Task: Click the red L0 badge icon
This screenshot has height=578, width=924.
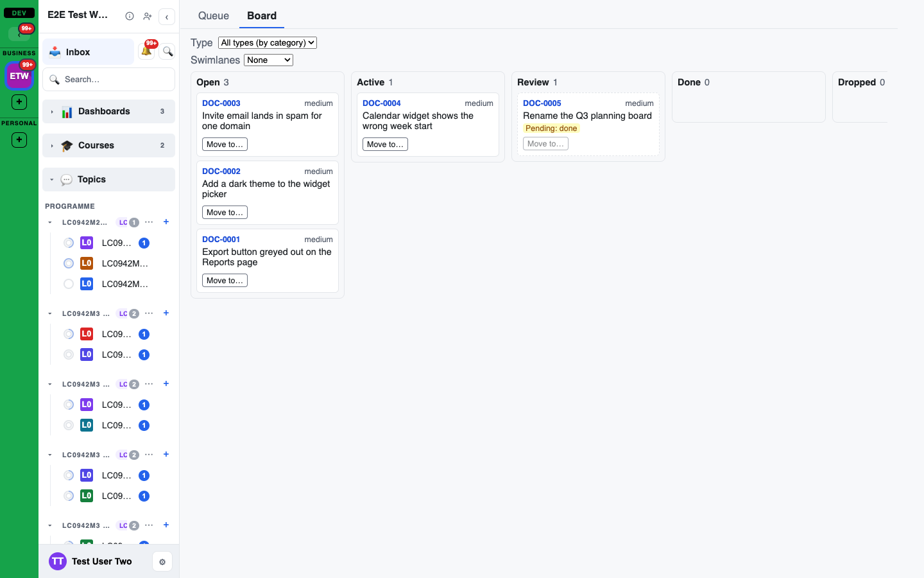Action: (x=87, y=334)
